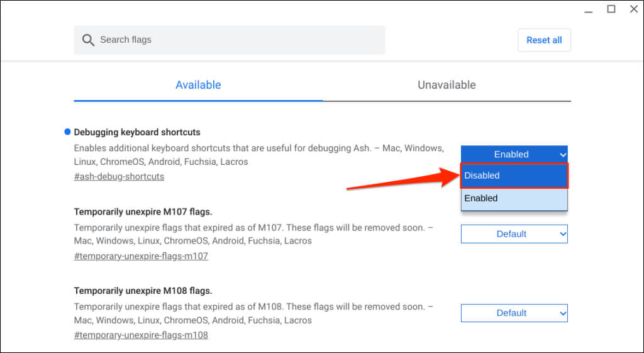Open the #temporary-unexpire-flags-m107 link
This screenshot has height=353, width=644.
tap(141, 256)
